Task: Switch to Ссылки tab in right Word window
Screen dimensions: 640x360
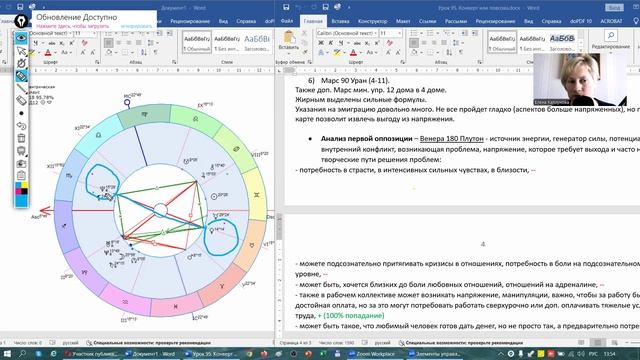Action: [x=427, y=21]
